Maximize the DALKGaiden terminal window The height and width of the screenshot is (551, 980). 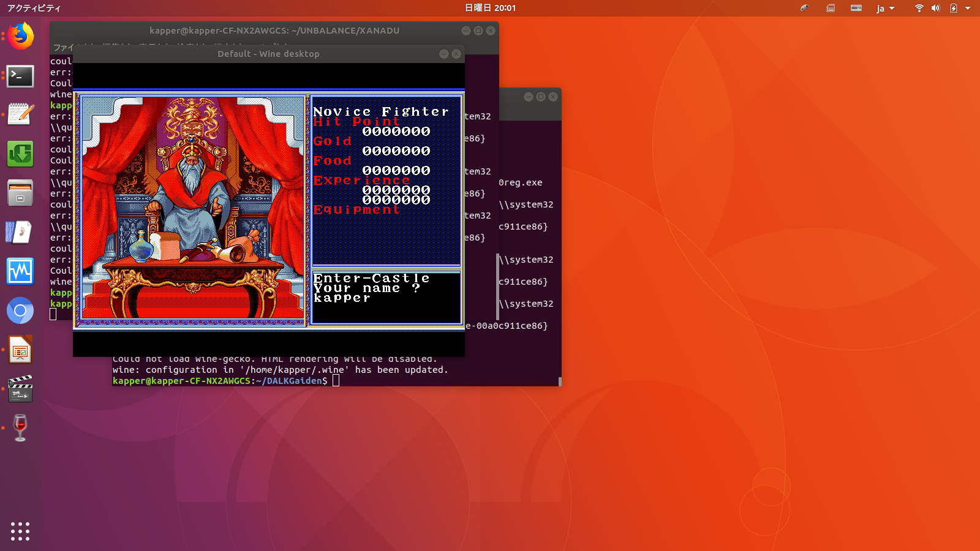coord(541,97)
